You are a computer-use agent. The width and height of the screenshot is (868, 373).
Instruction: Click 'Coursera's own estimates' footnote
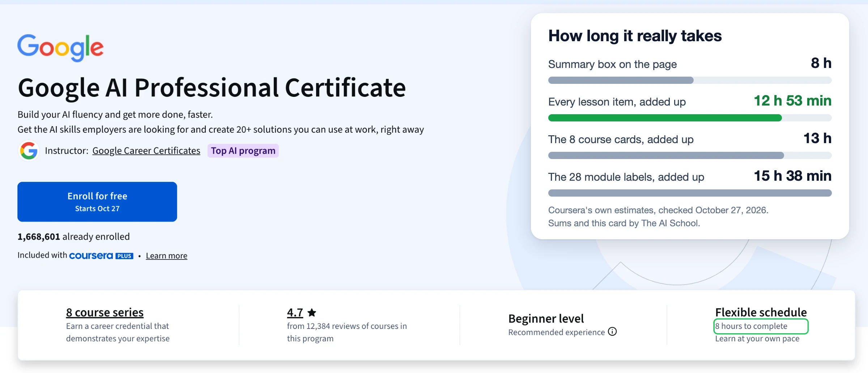click(658, 210)
